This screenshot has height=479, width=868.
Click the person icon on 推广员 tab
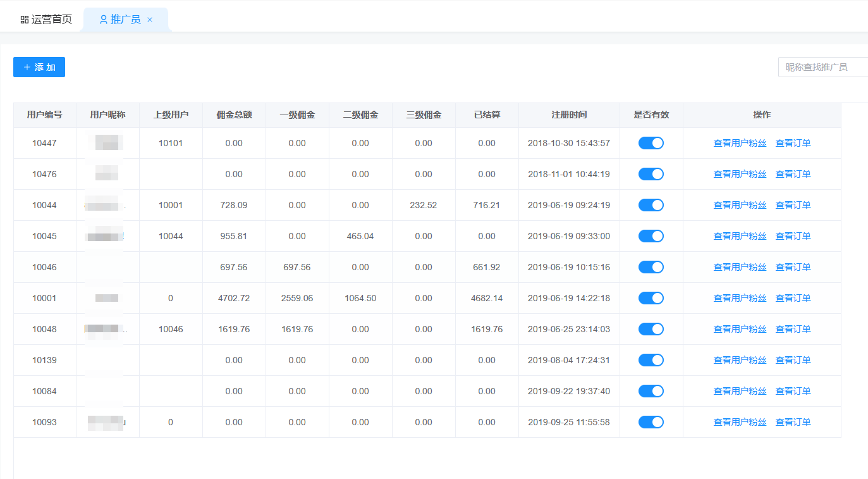[x=103, y=20]
